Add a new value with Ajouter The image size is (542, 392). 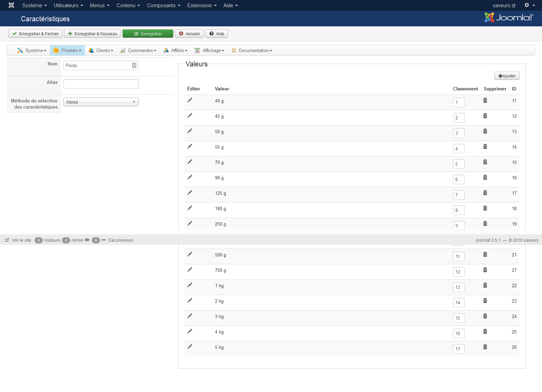pos(507,76)
